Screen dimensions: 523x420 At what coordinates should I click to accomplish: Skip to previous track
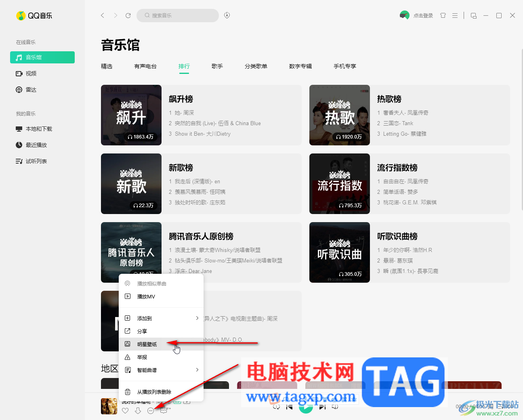coord(289,407)
